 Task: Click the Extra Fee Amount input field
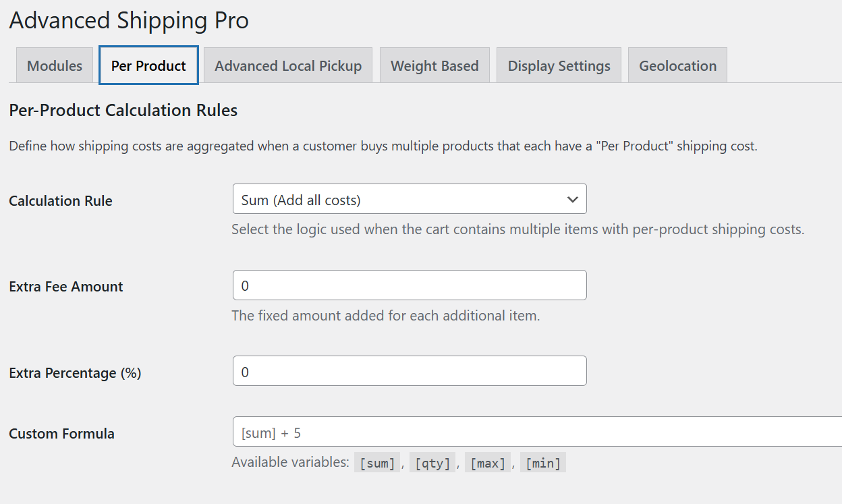[x=410, y=285]
